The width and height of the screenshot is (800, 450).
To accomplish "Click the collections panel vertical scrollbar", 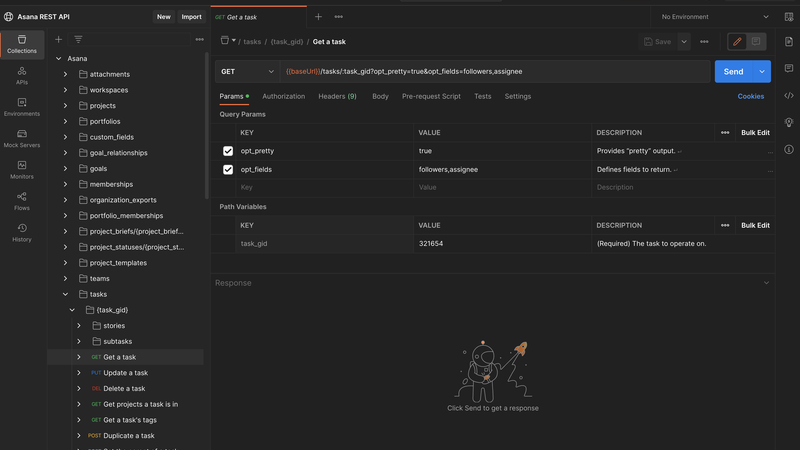I will pos(207,126).
